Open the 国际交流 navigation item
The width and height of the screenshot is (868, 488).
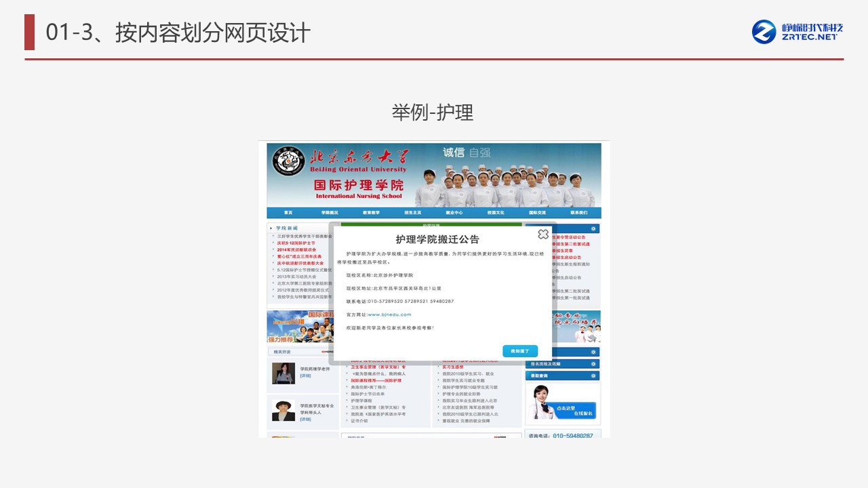pos(537,213)
